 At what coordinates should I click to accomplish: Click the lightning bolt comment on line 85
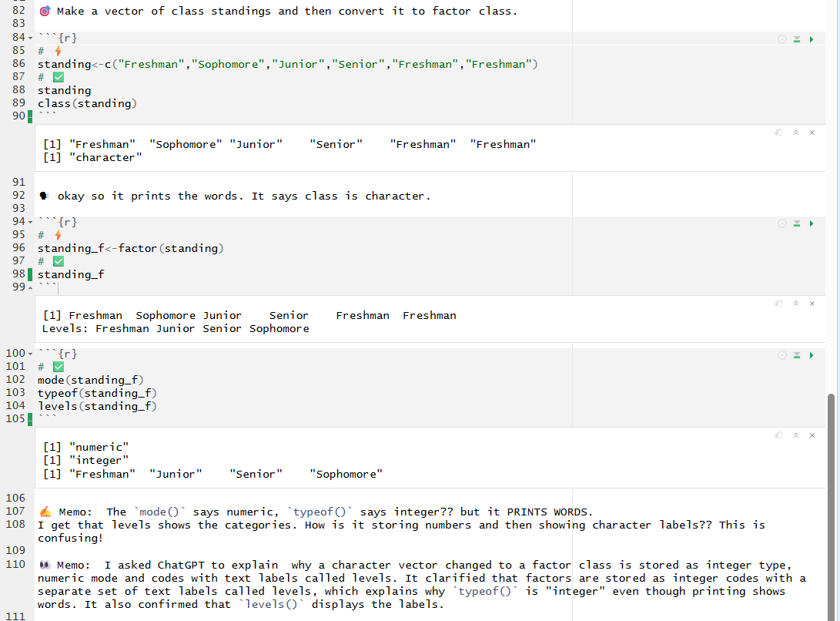pyautogui.click(x=58, y=51)
